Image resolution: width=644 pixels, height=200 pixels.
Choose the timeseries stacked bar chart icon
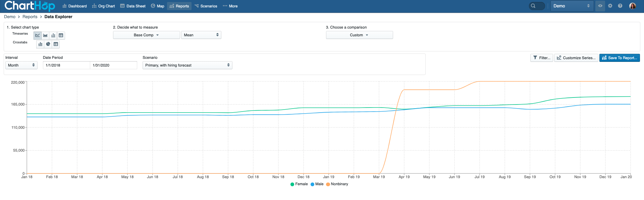click(x=53, y=35)
